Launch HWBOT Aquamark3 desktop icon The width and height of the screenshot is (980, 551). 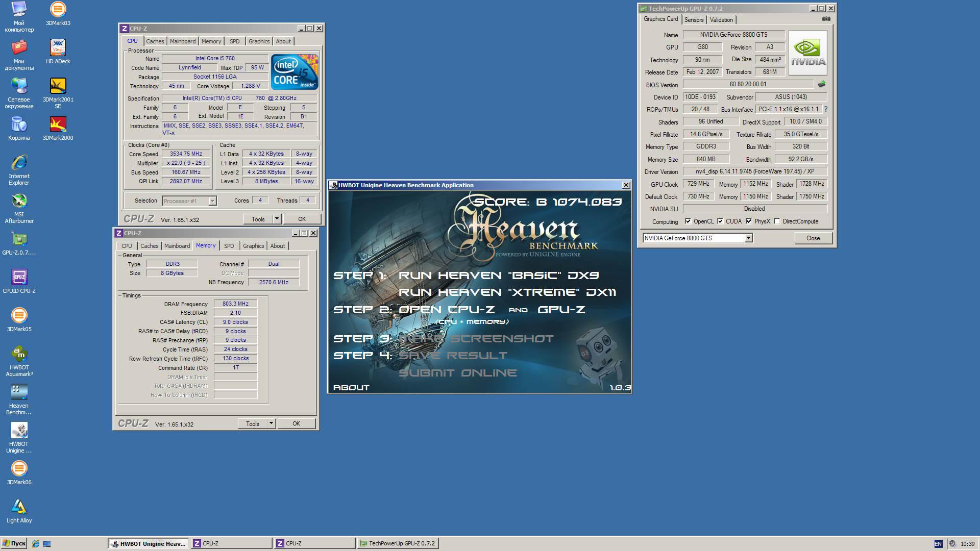click(x=19, y=361)
